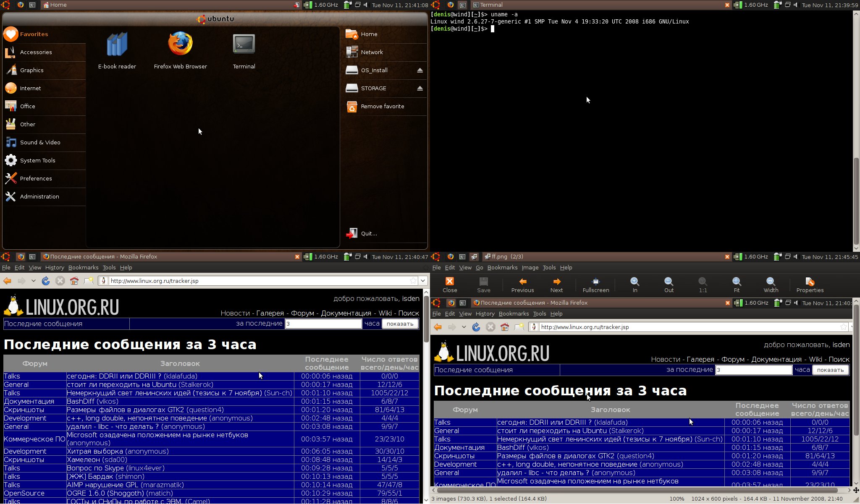The width and height of the screenshot is (860, 504).
Task: Open Home folder in places list
Action: [385, 34]
